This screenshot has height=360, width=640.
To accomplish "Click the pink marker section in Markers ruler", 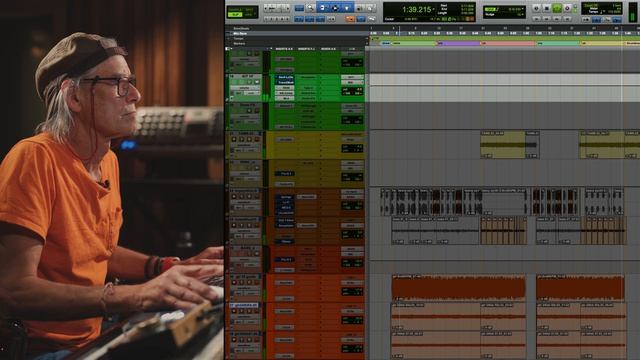I will (508, 43).
